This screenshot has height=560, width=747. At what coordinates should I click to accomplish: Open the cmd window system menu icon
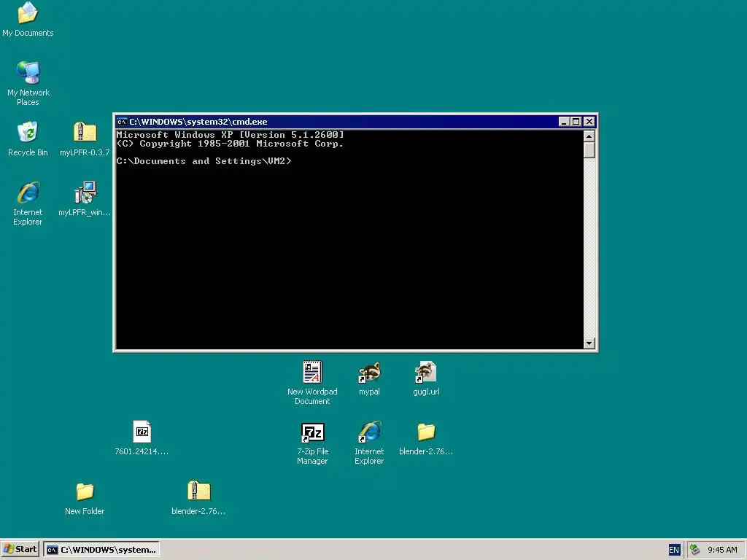pyautogui.click(x=122, y=122)
